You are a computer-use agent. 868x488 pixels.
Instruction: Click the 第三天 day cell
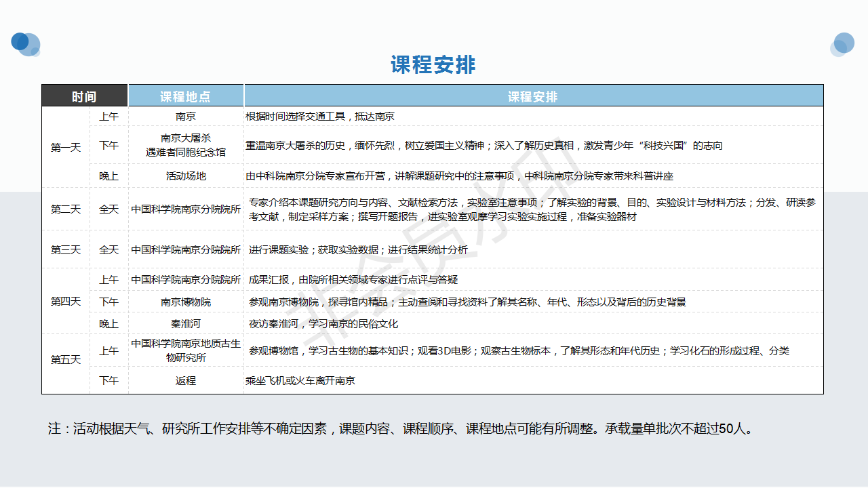point(66,250)
